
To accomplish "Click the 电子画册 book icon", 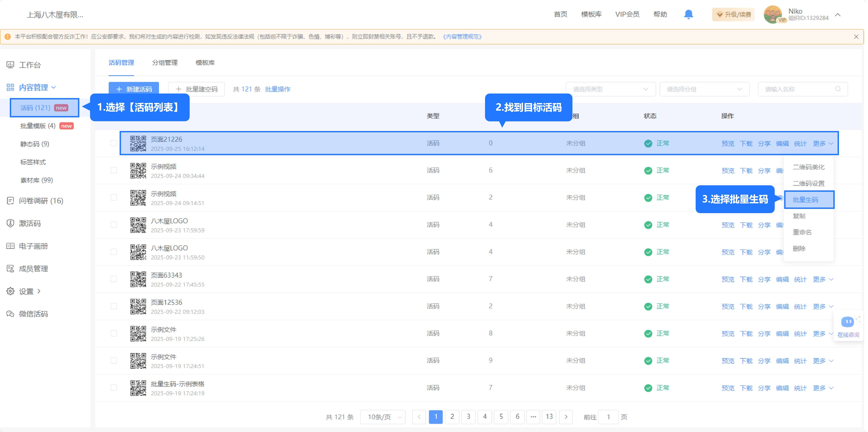I will pos(10,246).
